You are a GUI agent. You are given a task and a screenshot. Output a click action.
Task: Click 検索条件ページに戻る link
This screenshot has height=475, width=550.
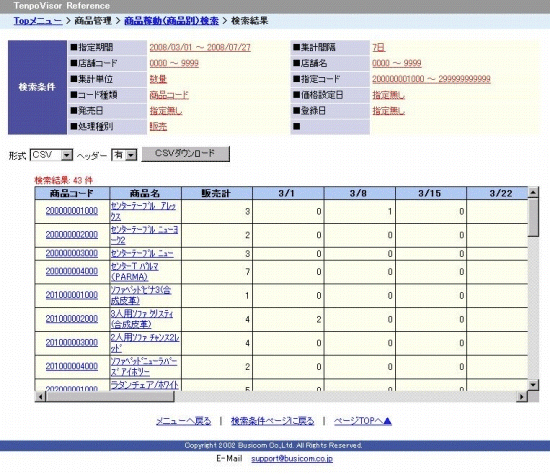click(x=273, y=421)
